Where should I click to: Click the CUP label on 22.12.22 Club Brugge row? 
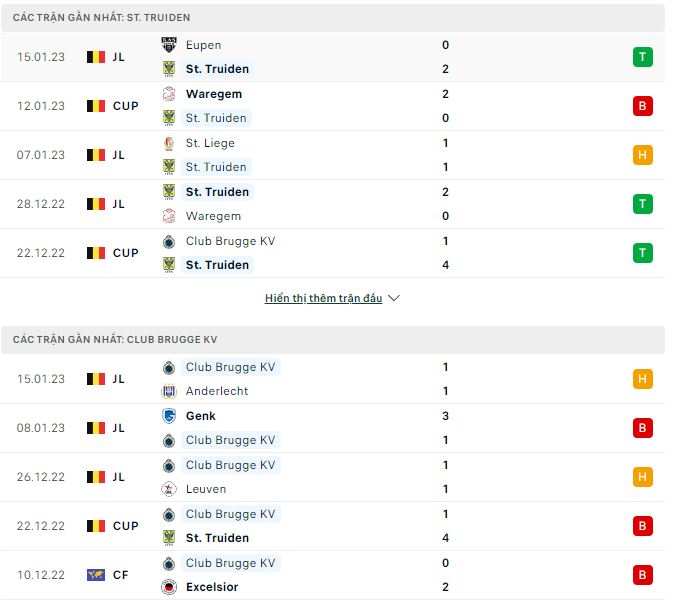126,526
